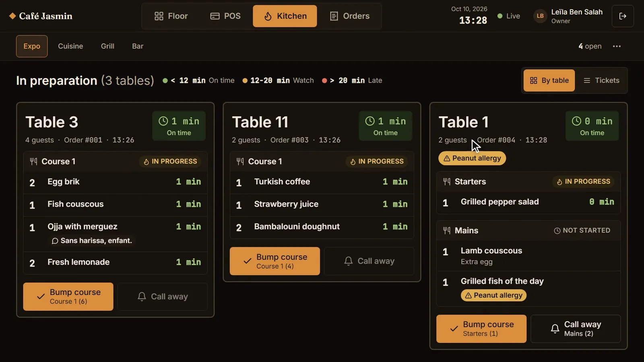Click the Café Jasmin diamond logo

point(12,16)
